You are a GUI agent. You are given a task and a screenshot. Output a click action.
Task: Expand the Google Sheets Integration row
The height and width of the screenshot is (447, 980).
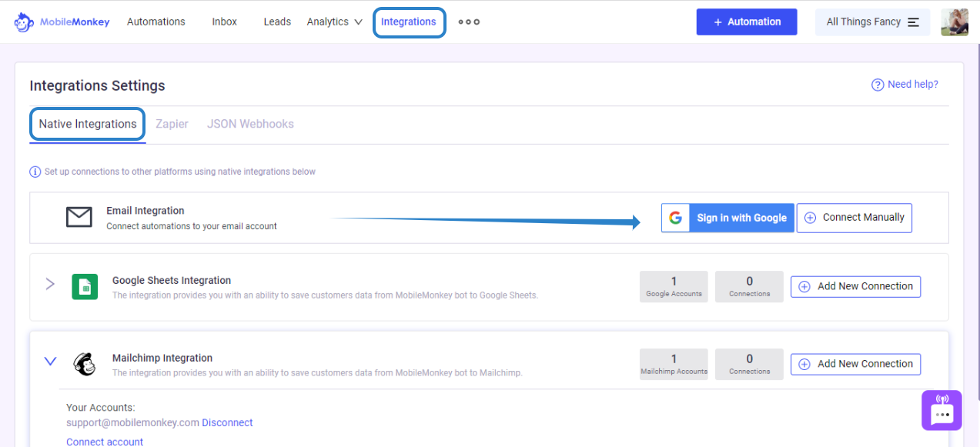point(50,284)
